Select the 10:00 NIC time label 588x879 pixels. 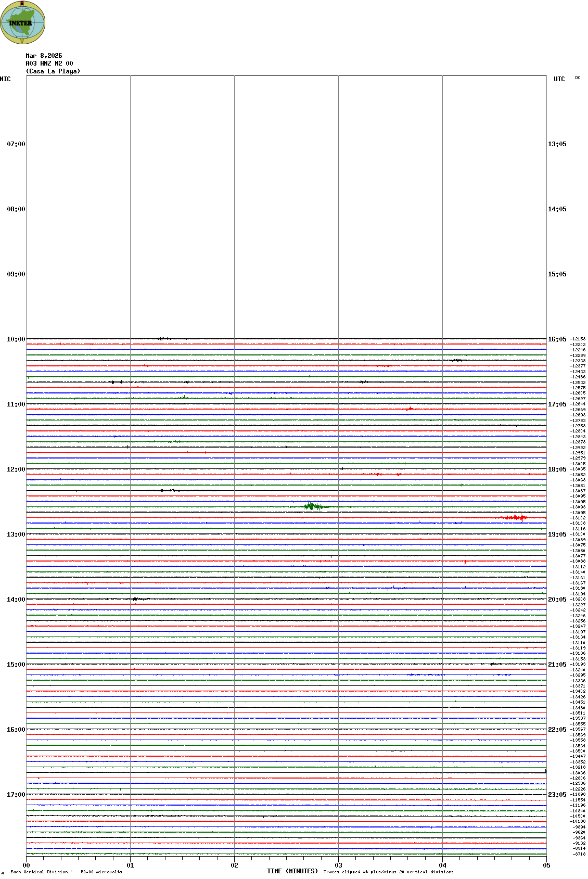click(16, 339)
